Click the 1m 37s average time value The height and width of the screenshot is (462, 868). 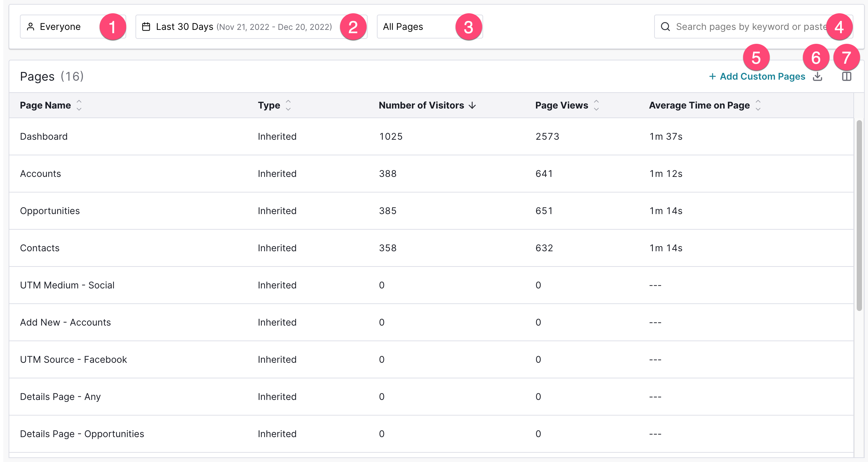click(666, 136)
